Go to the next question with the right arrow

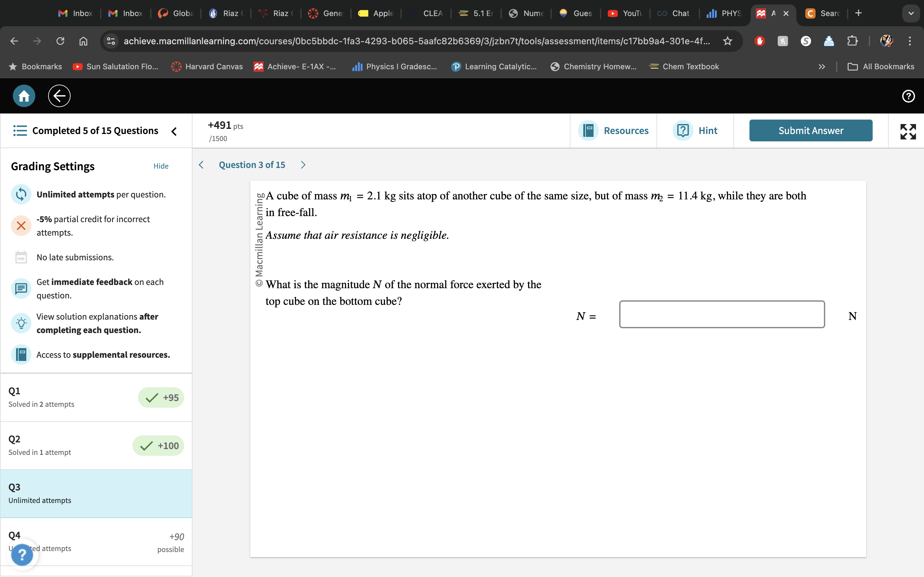pos(303,164)
